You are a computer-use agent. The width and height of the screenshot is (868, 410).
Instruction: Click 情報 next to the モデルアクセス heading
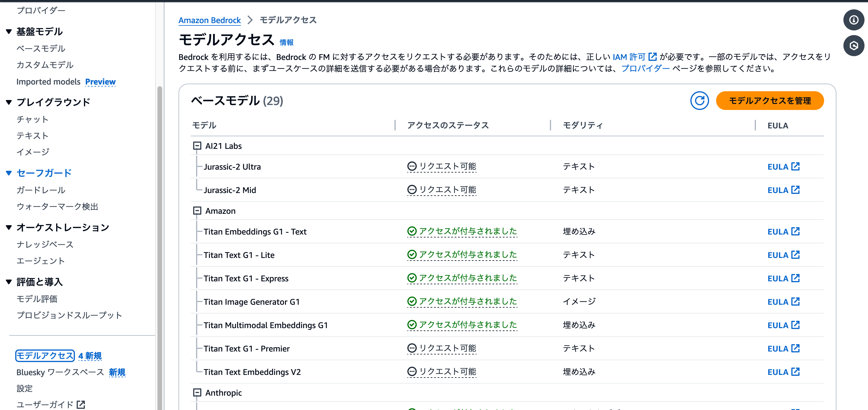287,42
